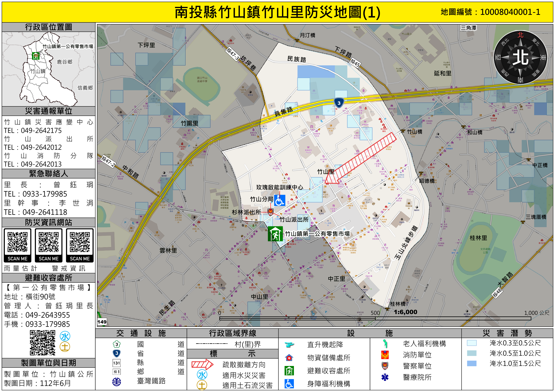The width and height of the screenshot is (555, 392).
Task: Click the Taiwan Railway legend icon
Action: click(117, 382)
